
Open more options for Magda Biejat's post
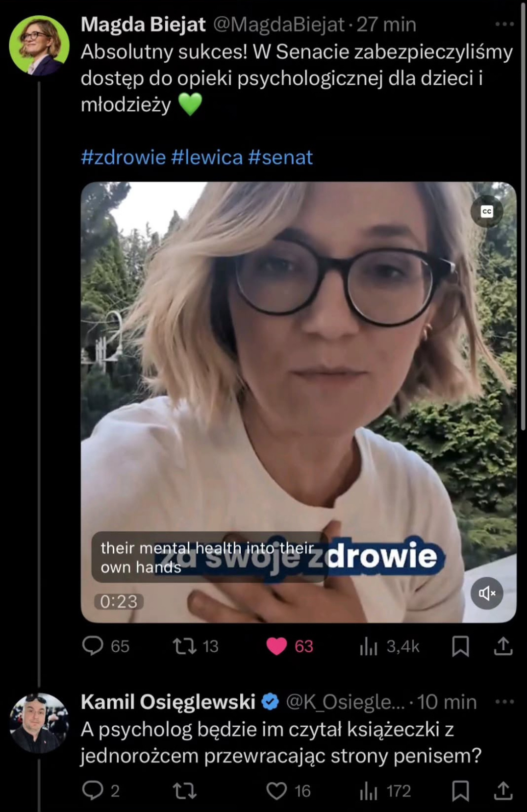pos(504,24)
